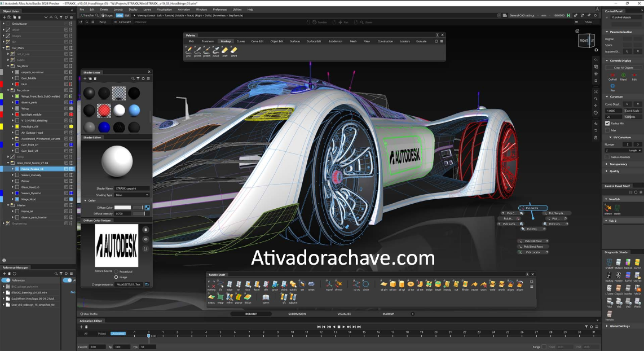Collapse the No_Mirror folder
The height and width of the screenshot is (351, 644).
(x=8, y=66)
